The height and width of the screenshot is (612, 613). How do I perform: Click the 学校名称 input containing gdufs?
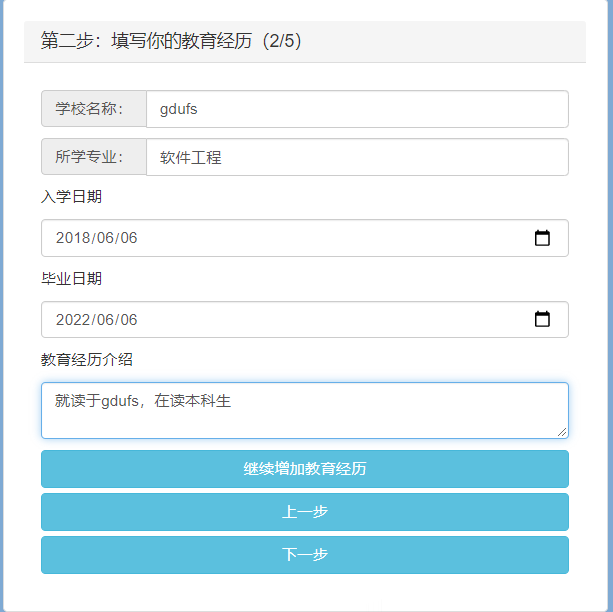[x=357, y=109]
